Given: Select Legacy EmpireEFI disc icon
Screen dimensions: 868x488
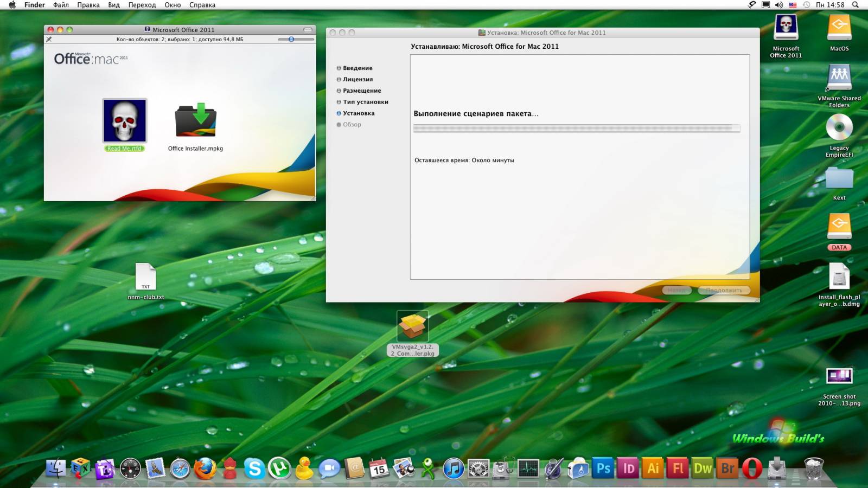Looking at the screenshot, I should (x=839, y=136).
